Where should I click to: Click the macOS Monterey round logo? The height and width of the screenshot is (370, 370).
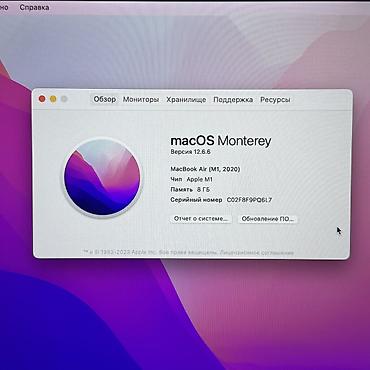pos(102,177)
